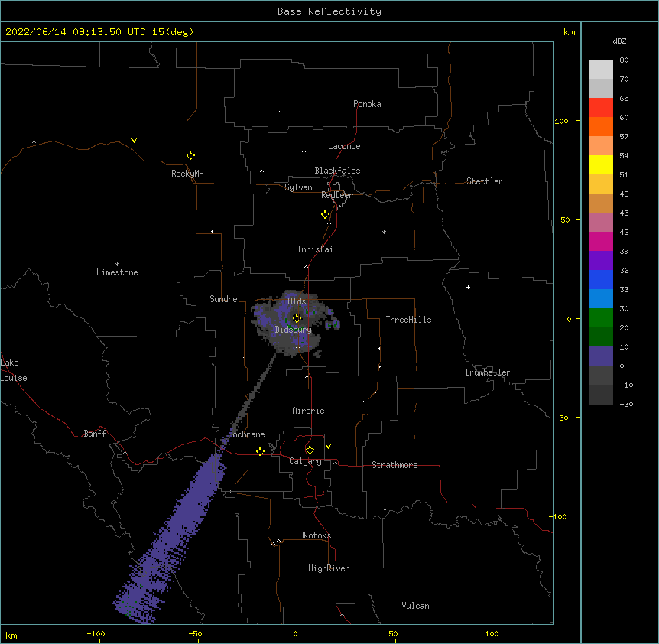Click the Blackfalds town label
Screen dimensions: 659x644
pos(337,171)
